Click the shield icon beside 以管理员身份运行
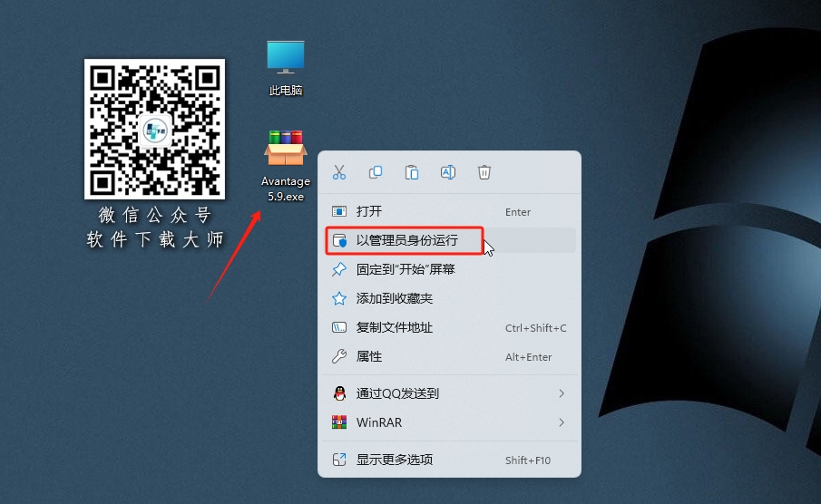The height and width of the screenshot is (504, 821). [x=339, y=240]
